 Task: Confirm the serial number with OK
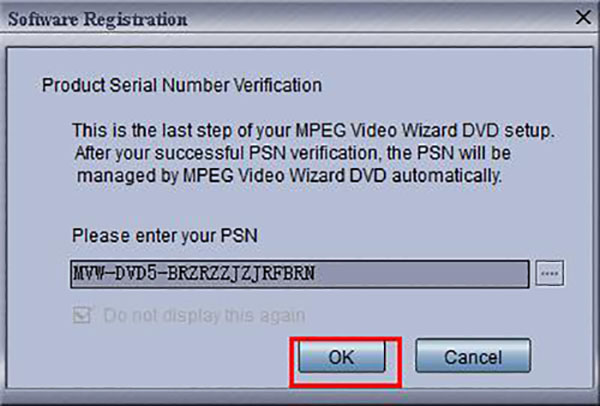[342, 357]
